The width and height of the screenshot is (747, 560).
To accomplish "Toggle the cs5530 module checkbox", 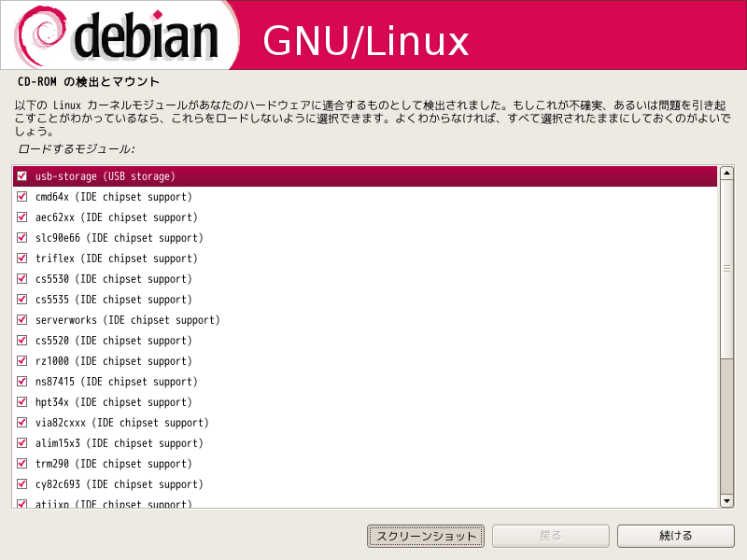I will coord(21,278).
